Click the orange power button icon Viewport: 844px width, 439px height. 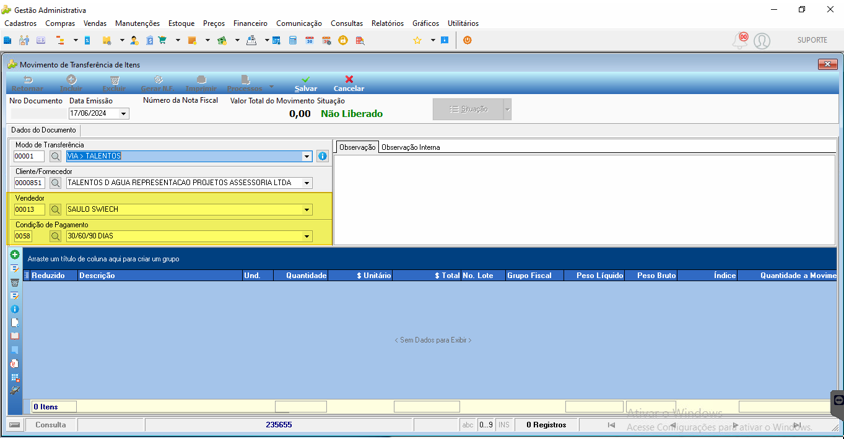(467, 40)
